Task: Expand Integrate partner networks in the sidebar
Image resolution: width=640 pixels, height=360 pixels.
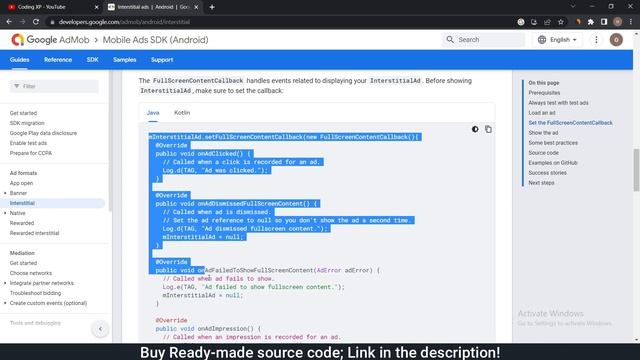Action: point(5,283)
